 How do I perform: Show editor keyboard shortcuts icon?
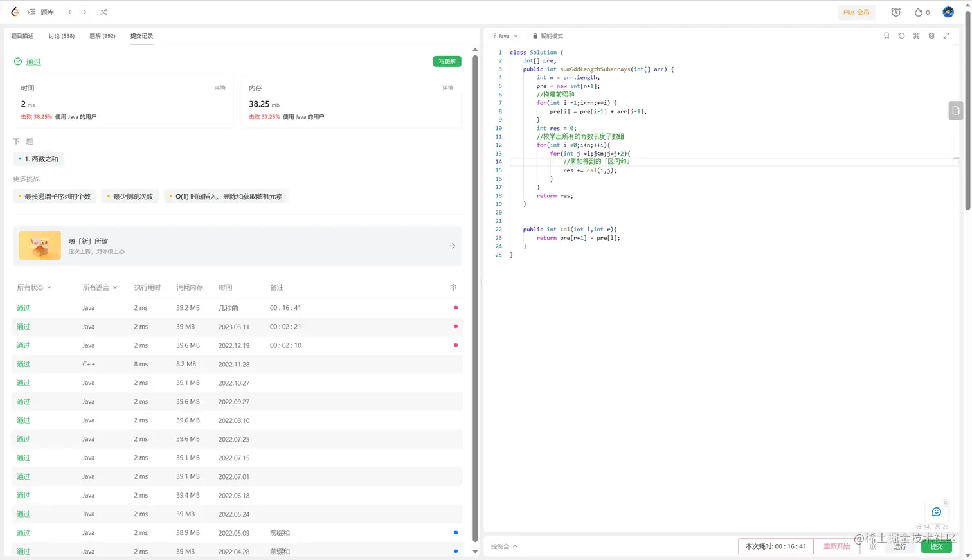pyautogui.click(x=917, y=36)
